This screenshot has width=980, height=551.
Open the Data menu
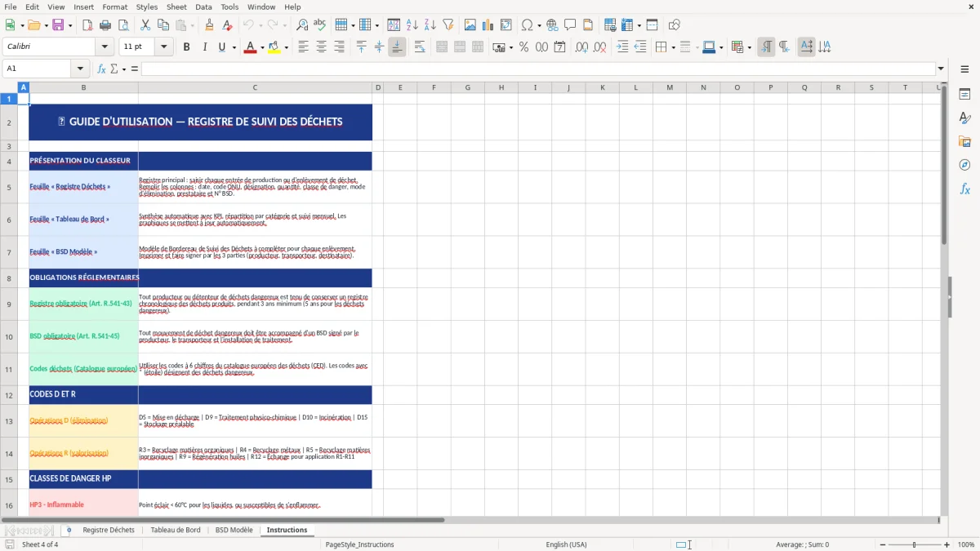pos(203,7)
